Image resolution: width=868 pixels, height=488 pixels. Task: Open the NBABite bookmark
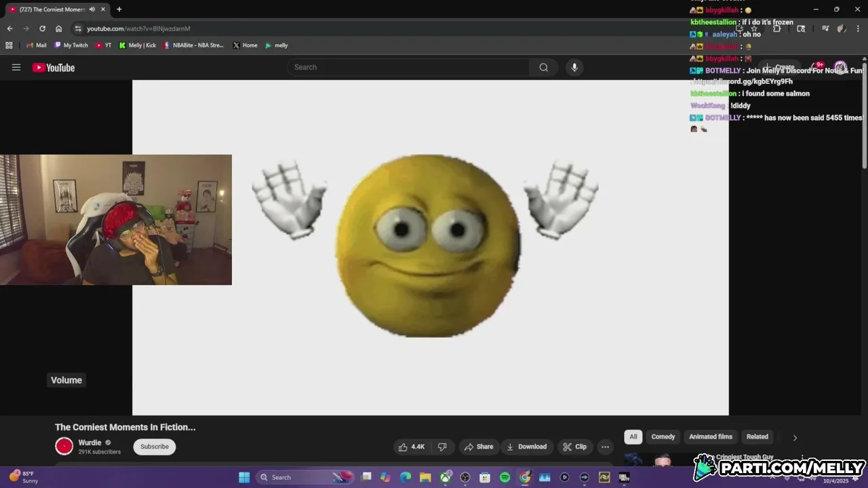(193, 45)
